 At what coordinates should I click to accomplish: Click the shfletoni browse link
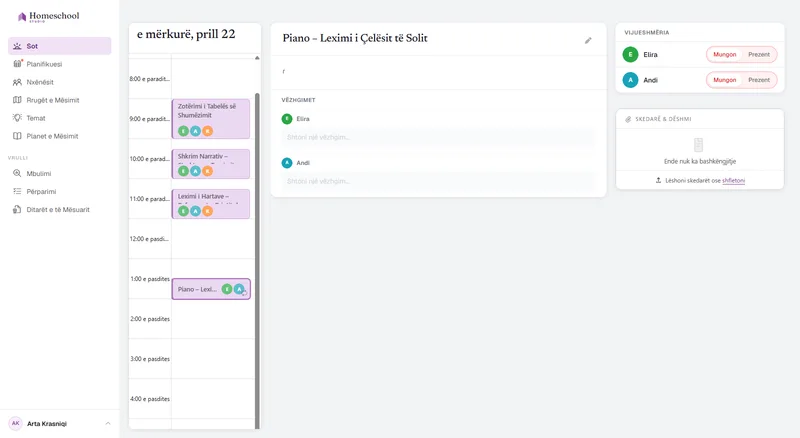733,181
